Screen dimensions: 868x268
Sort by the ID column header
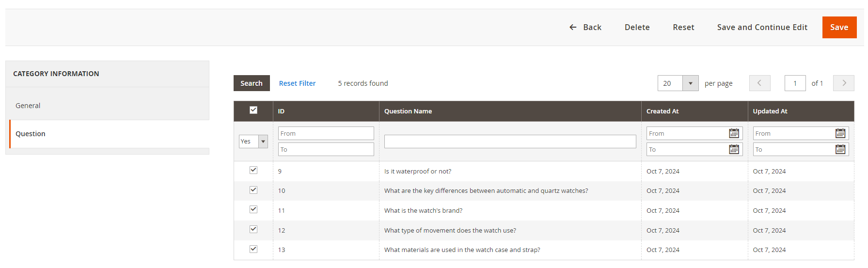[x=326, y=111]
